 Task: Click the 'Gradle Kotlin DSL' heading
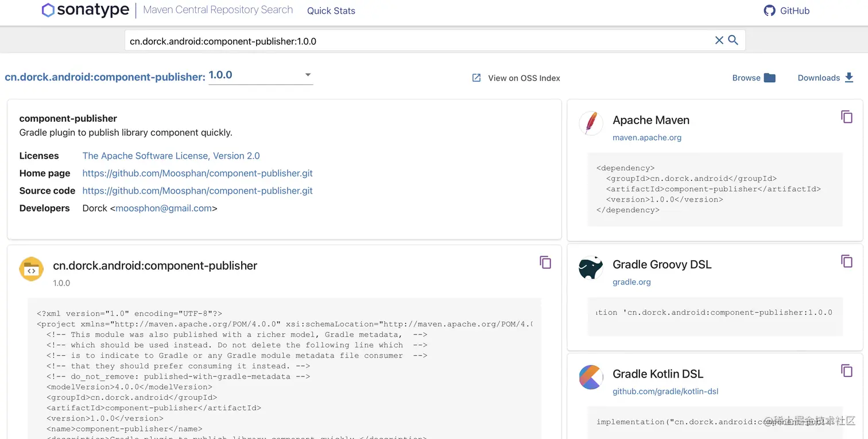tap(658, 373)
